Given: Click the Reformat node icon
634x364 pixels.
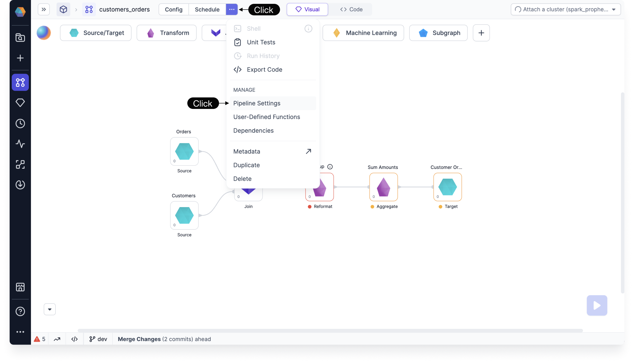Looking at the screenshot, I should click(x=320, y=187).
